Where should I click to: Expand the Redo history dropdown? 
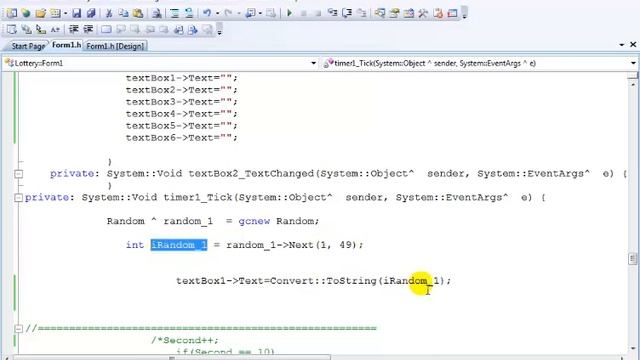pos(239,14)
